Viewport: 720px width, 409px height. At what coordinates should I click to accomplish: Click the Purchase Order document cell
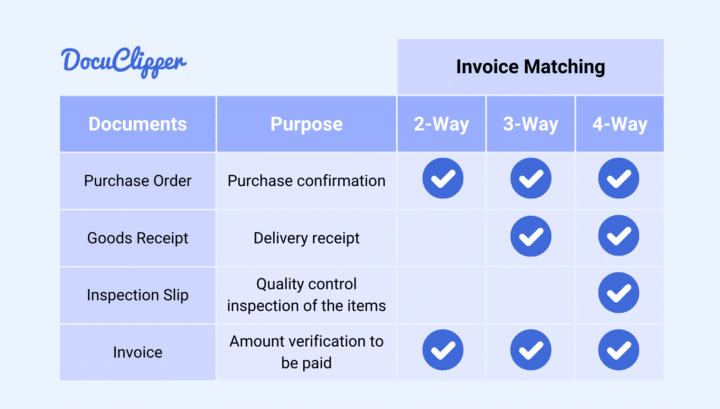point(138,181)
